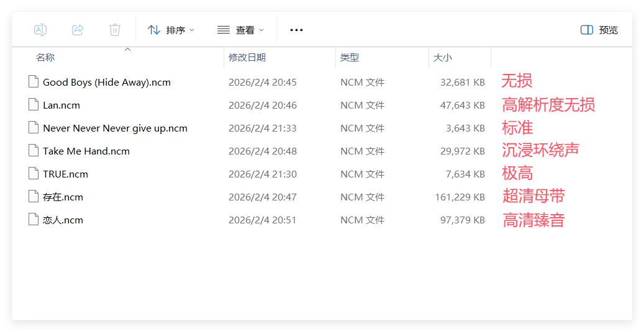This screenshot has height=332, width=644.
Task: Sort by the 名称 column header
Action: click(x=45, y=58)
